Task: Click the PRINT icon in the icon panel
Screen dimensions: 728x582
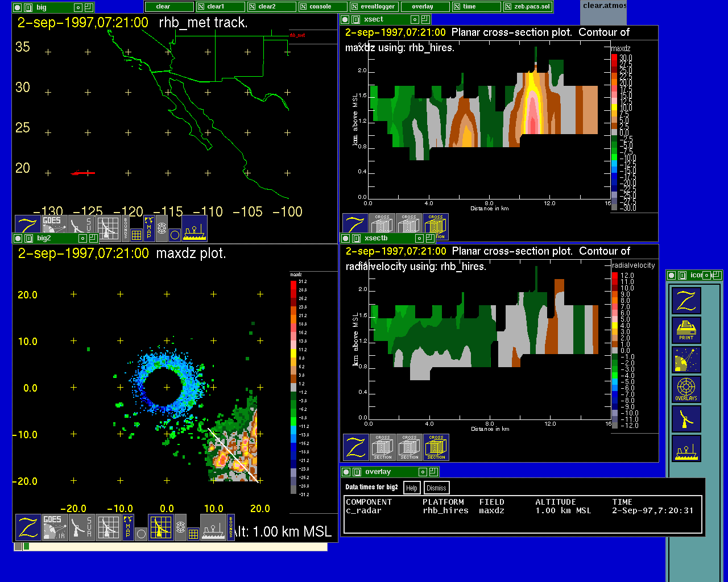Action: [x=686, y=330]
